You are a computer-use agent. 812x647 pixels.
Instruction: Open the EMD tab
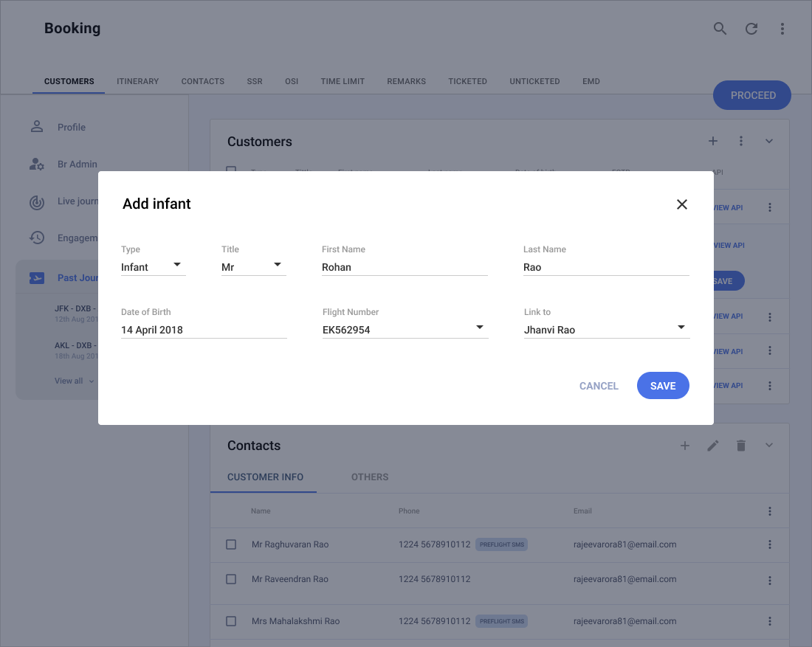click(x=591, y=81)
